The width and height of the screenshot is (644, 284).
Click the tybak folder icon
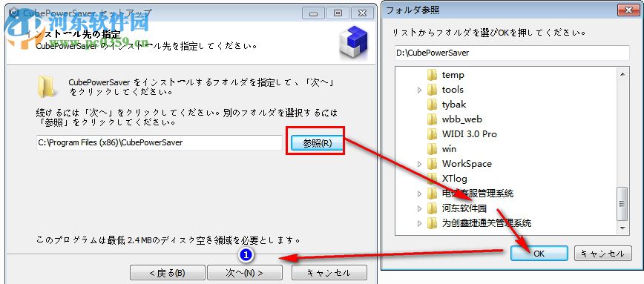[432, 105]
